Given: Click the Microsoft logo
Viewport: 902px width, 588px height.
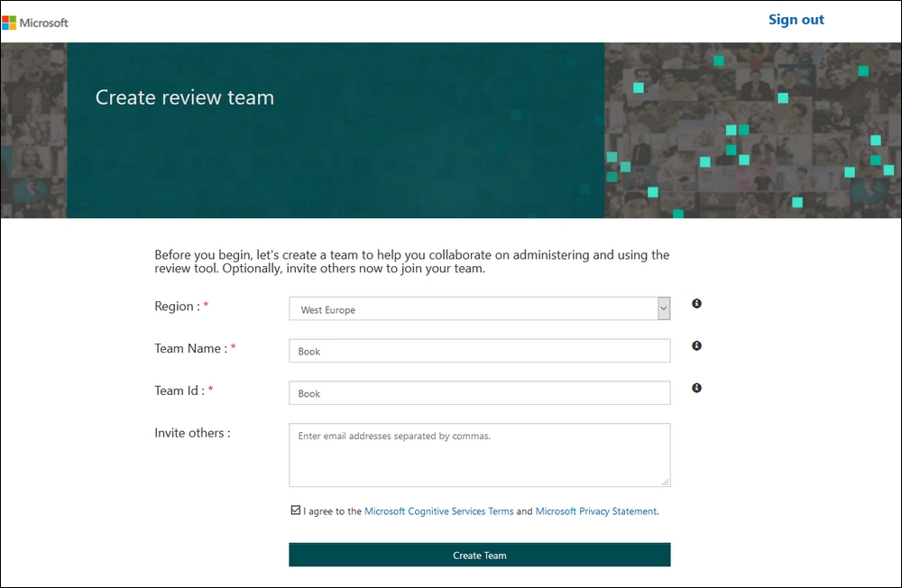Looking at the screenshot, I should [x=35, y=23].
